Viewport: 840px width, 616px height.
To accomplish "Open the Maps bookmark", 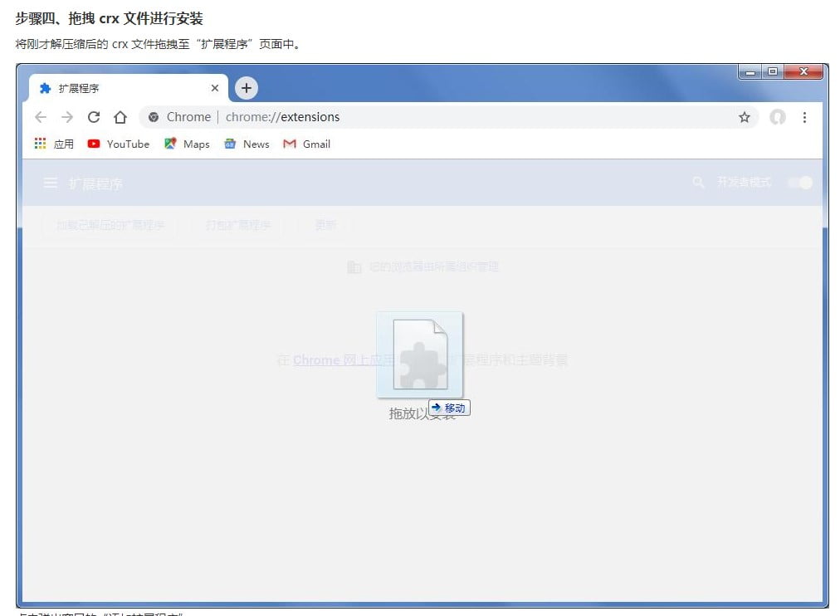I will pyautogui.click(x=187, y=144).
